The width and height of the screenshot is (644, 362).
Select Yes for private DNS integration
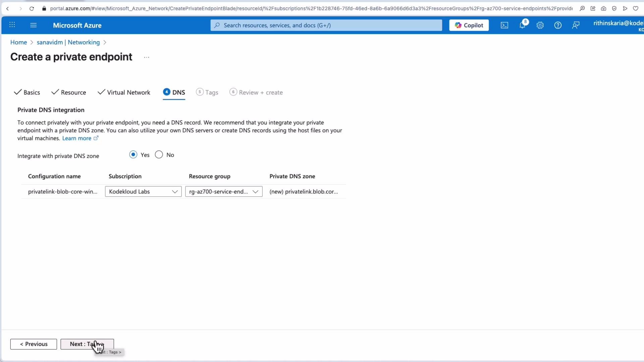[x=133, y=155]
